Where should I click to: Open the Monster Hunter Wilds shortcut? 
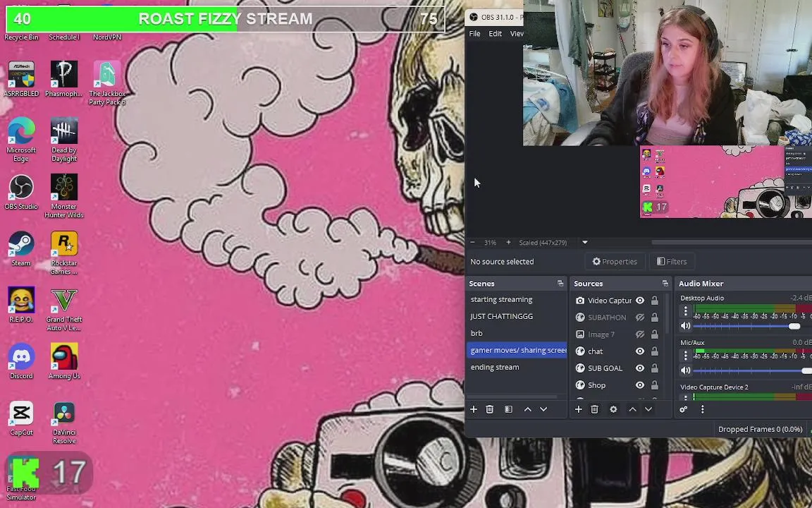(63, 196)
